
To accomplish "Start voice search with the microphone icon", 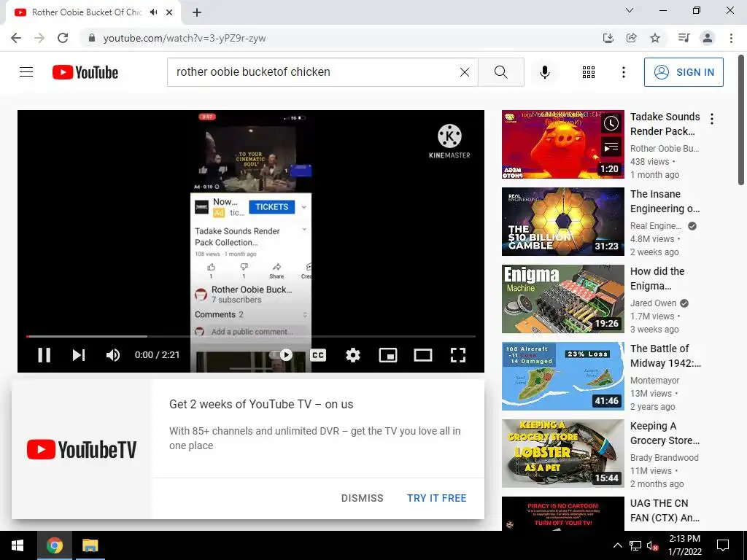I will click(545, 72).
